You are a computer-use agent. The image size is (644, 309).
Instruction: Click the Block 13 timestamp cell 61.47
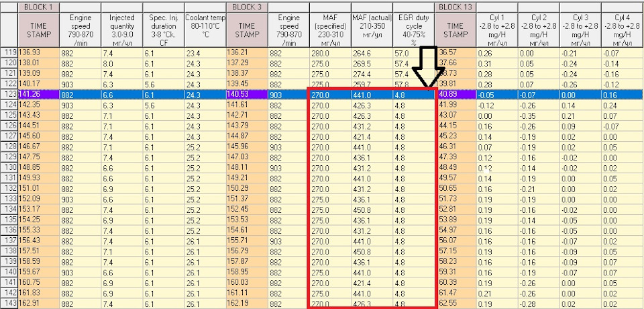point(455,294)
